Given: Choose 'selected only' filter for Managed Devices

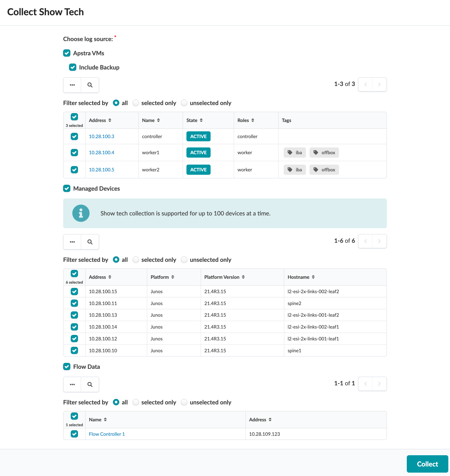Looking at the screenshot, I should pos(136,260).
